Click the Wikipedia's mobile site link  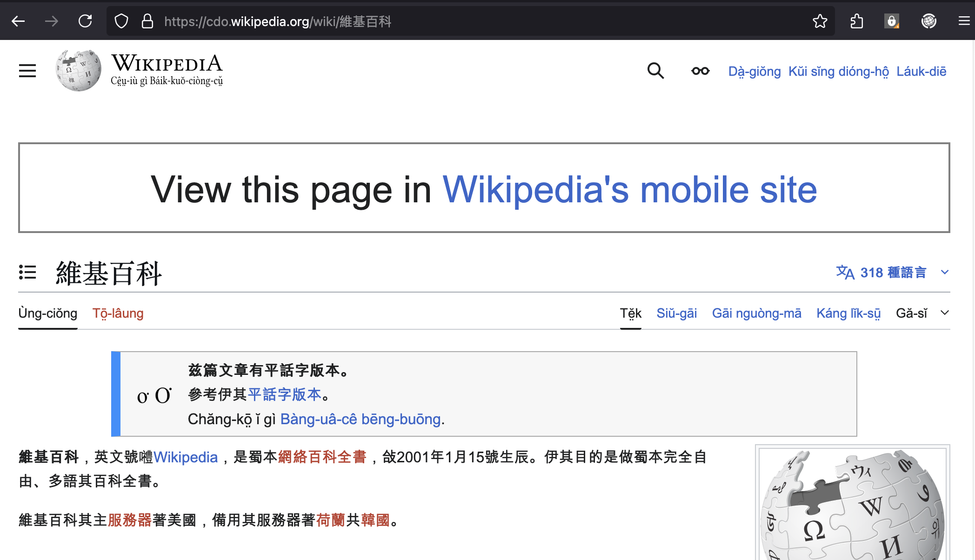629,189
